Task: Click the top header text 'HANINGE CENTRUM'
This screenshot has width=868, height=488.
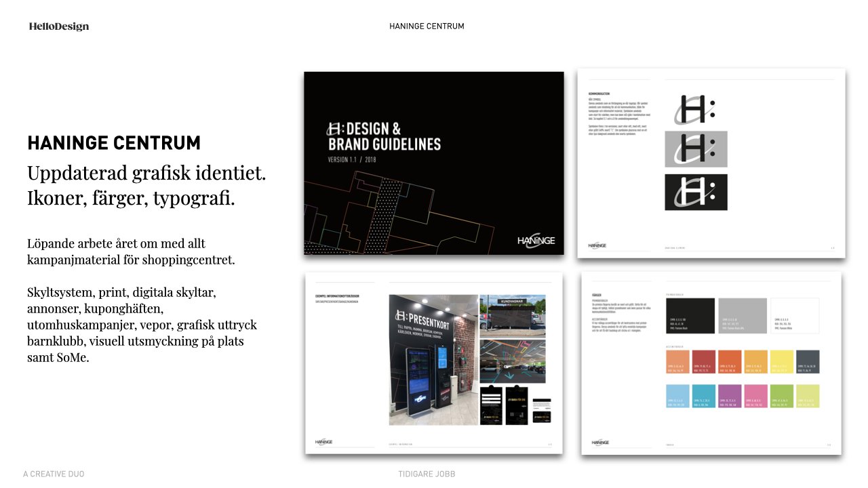Action: (427, 26)
